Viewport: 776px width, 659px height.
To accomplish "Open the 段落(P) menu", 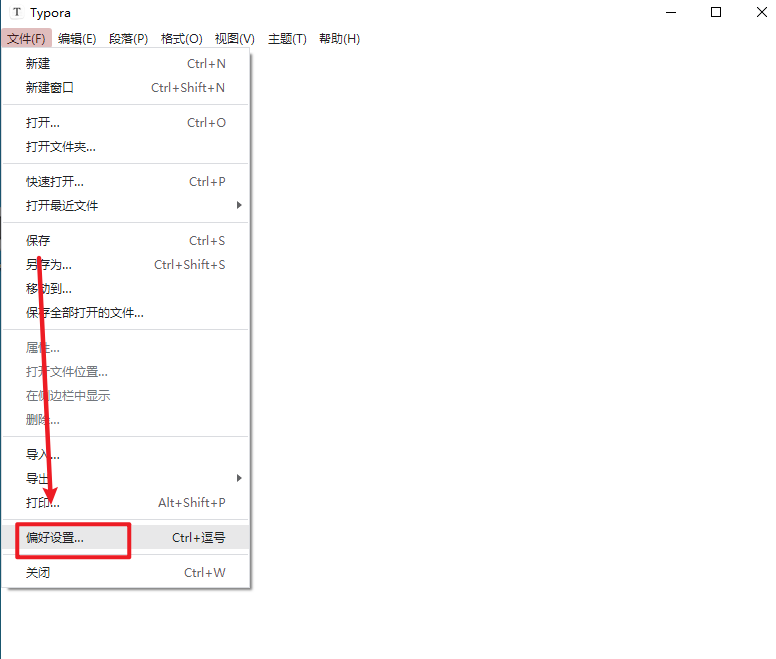I will point(128,39).
